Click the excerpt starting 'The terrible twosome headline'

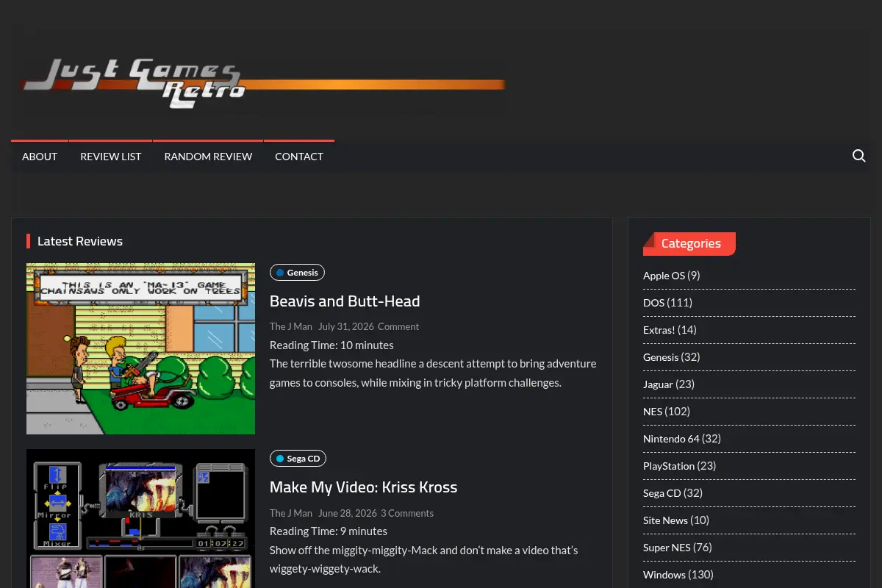pos(433,373)
